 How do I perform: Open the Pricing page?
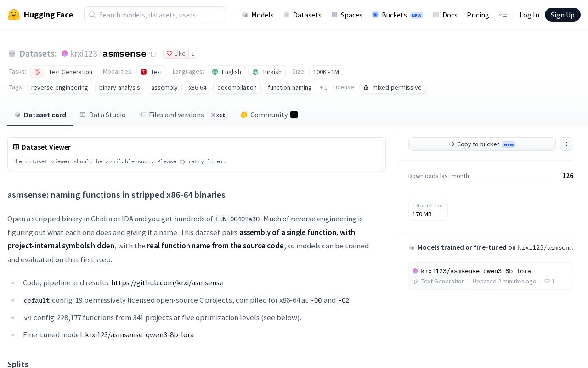click(x=478, y=15)
